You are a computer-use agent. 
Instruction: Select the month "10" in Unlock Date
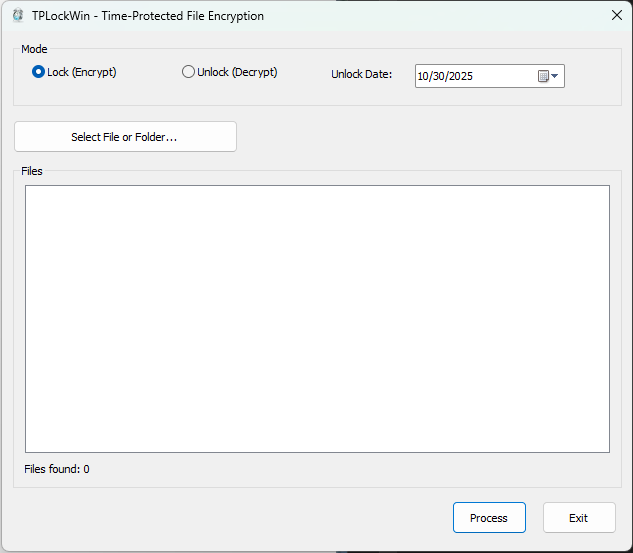point(423,76)
